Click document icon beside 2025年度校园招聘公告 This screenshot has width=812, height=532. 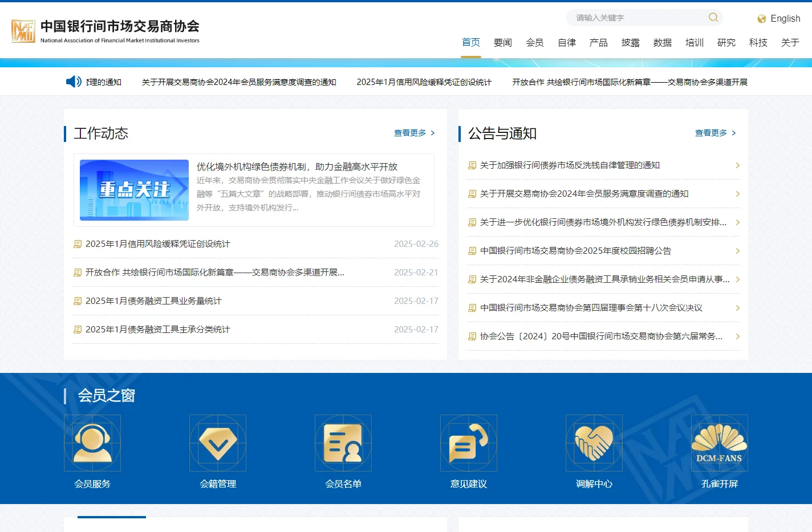tap(472, 251)
